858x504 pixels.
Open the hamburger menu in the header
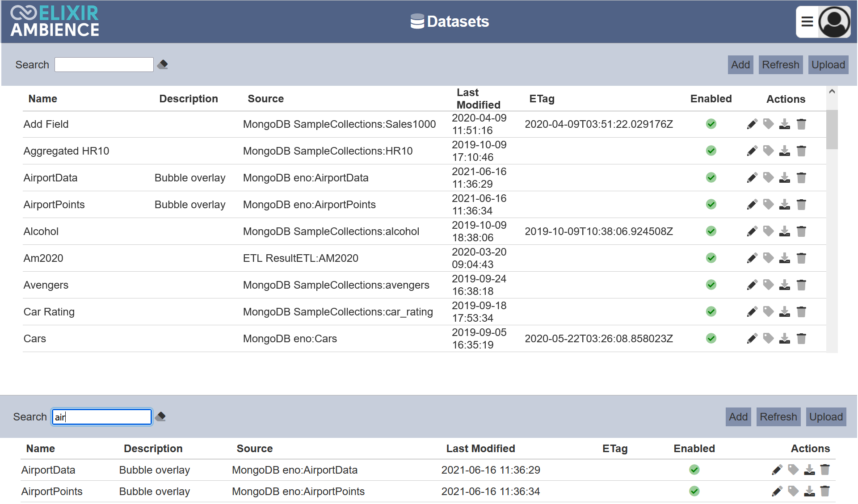click(807, 21)
